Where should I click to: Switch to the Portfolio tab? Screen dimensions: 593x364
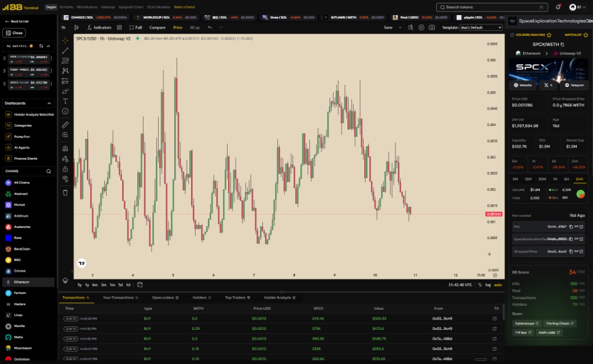coord(67,7)
